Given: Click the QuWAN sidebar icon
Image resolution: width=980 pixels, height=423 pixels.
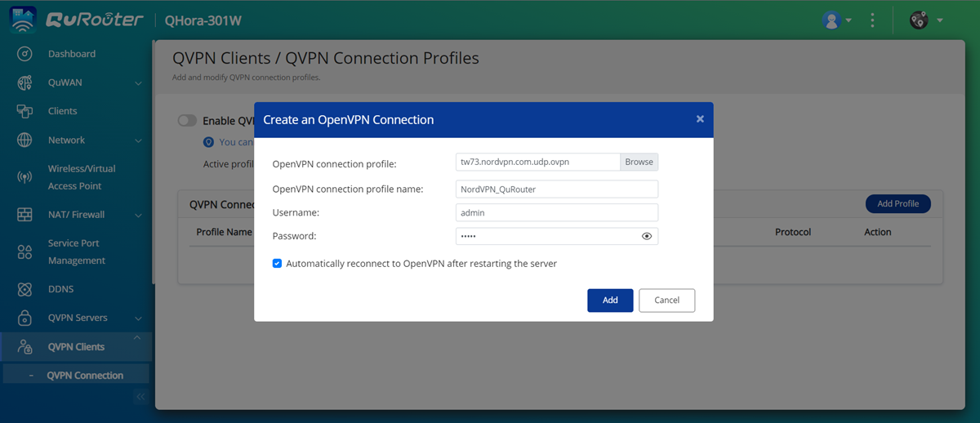Looking at the screenshot, I should [24, 82].
